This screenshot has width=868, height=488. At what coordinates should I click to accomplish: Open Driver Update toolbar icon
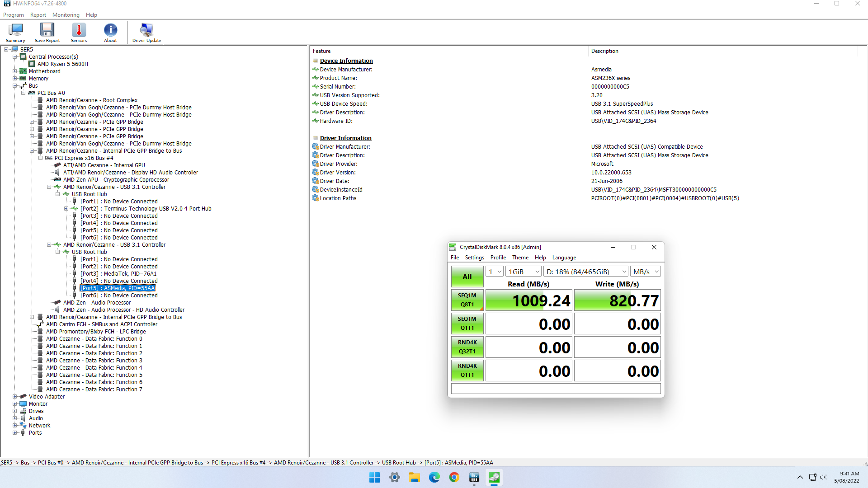[x=146, y=33]
